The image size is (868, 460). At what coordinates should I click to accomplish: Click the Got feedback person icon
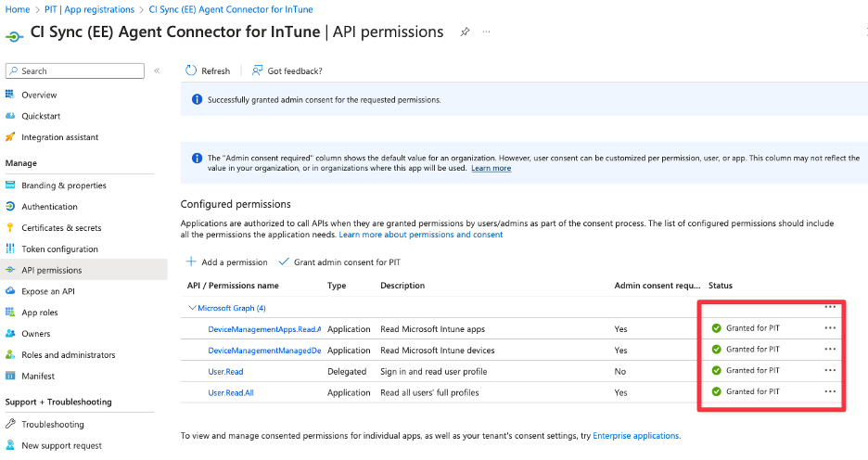click(x=258, y=70)
